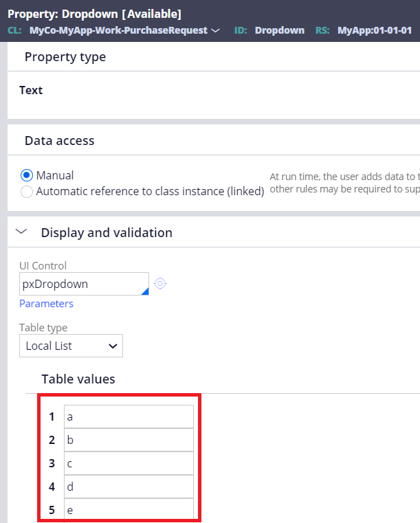Screen dimensions: 420x523
Task: Click row number 1 in Table values
Action: coord(52,416)
